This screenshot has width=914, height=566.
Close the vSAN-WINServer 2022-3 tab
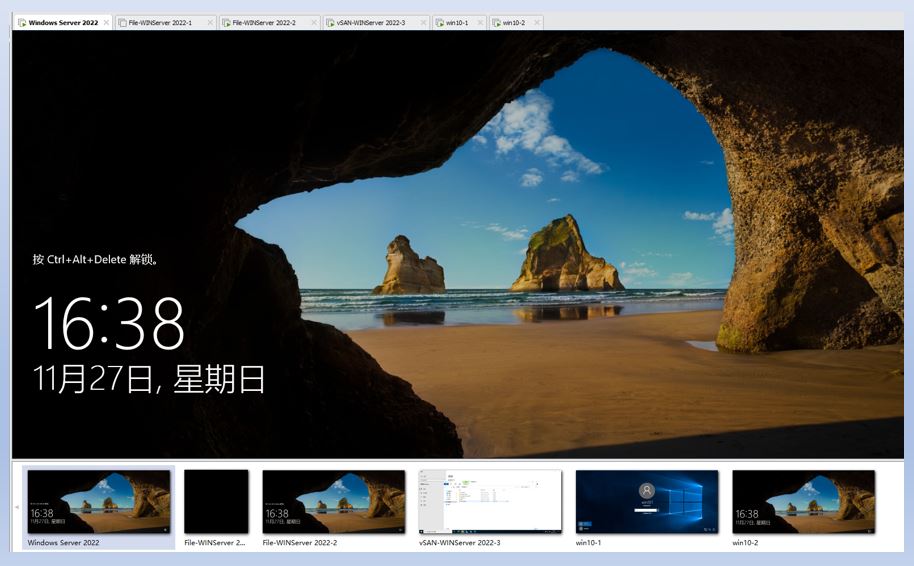(423, 23)
